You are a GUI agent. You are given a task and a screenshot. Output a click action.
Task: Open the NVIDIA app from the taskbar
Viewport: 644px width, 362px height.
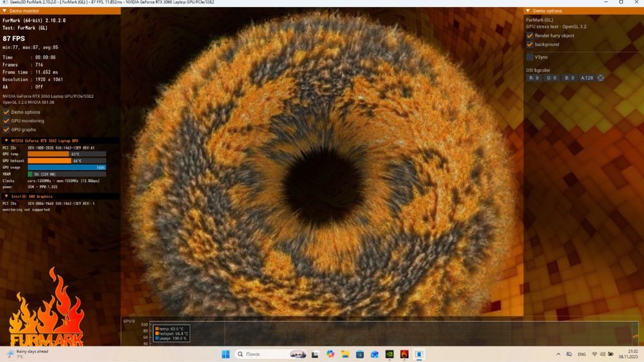[x=390, y=354]
